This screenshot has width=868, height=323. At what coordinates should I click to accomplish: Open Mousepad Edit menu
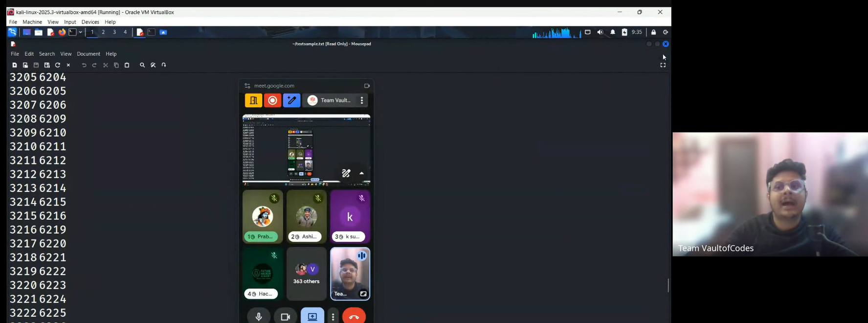29,54
